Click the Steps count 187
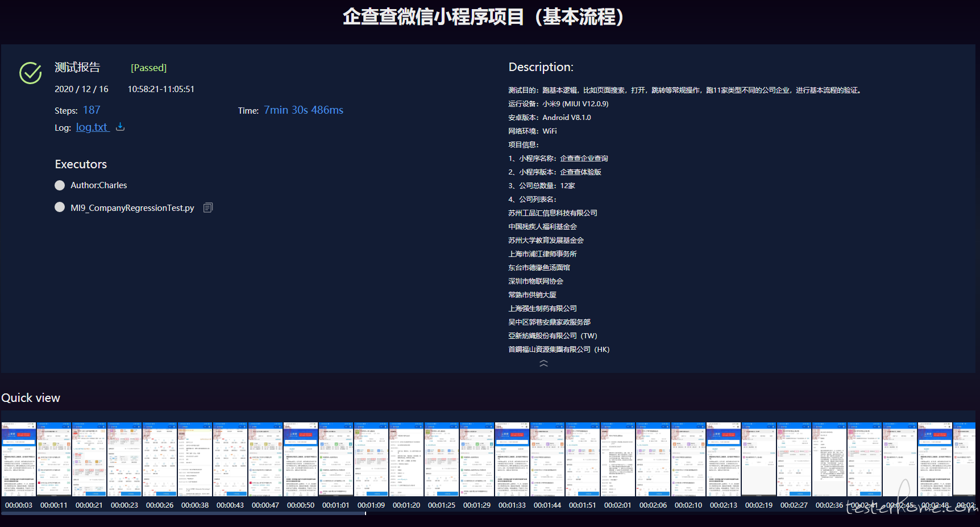The height and width of the screenshot is (527, 980). [x=92, y=110]
